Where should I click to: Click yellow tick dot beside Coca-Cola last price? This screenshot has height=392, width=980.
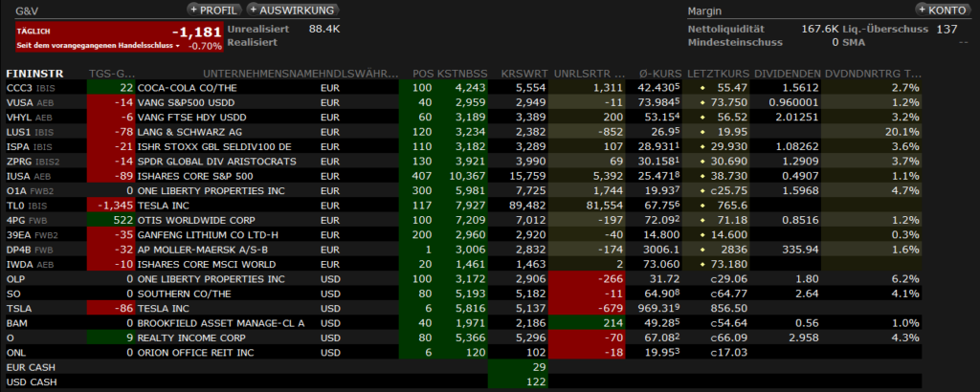click(702, 87)
